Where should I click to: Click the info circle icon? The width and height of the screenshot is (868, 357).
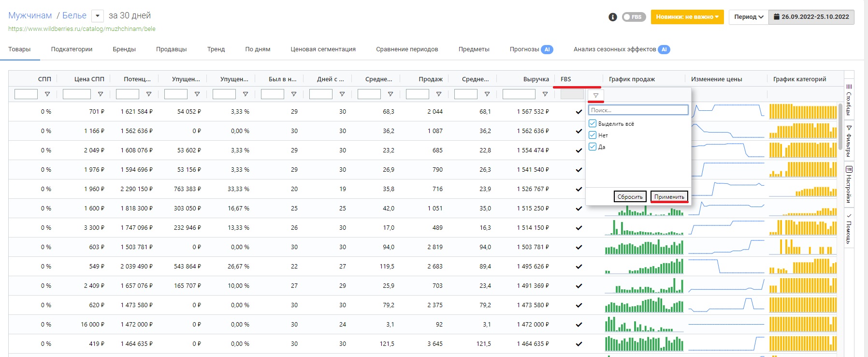[x=613, y=17]
